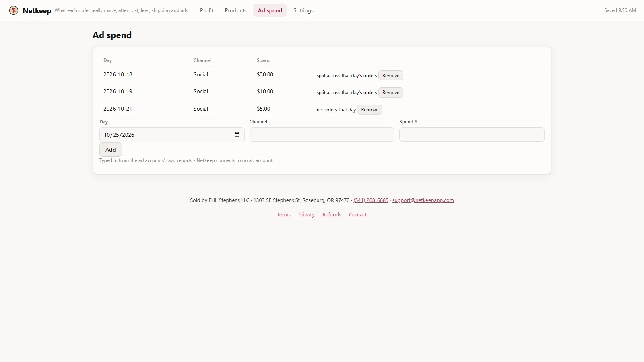The height and width of the screenshot is (362, 644).
Task: Click the Netkeep brand name
Action: (x=37, y=11)
